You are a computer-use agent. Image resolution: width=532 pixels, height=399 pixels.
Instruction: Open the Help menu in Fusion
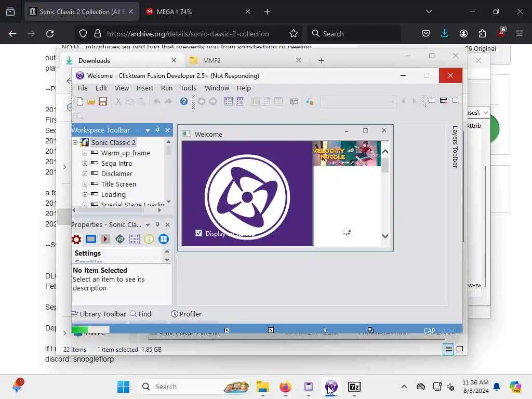[244, 88]
